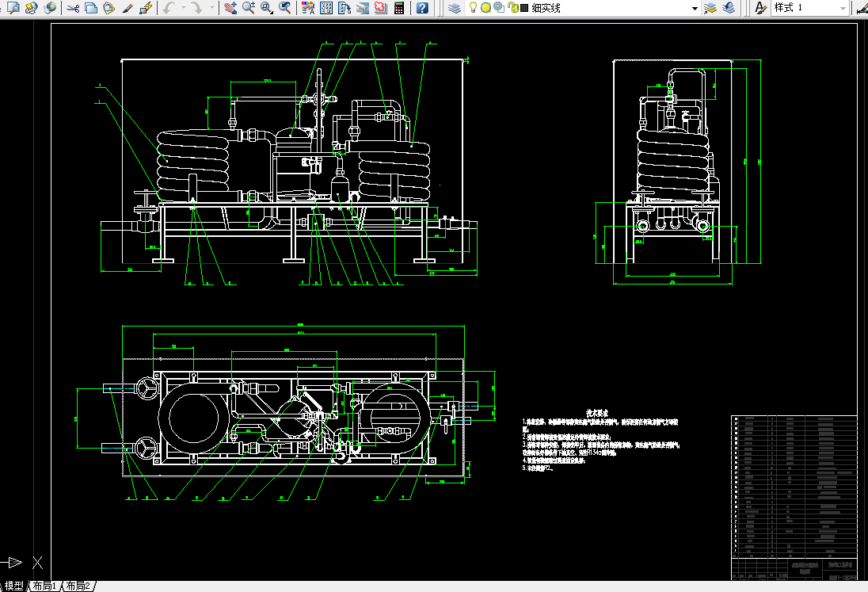
Task: Click the Zoom Realtime magnifier icon
Action: (x=249, y=8)
